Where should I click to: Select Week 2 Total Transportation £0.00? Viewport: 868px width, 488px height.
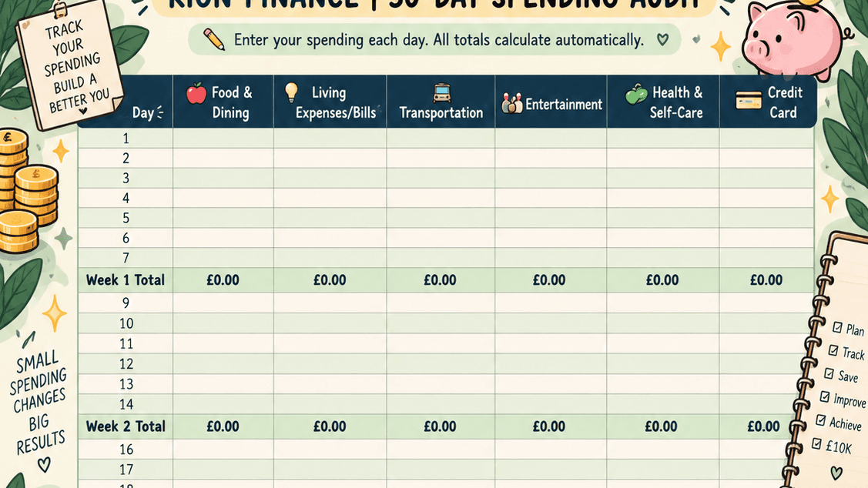(x=440, y=426)
